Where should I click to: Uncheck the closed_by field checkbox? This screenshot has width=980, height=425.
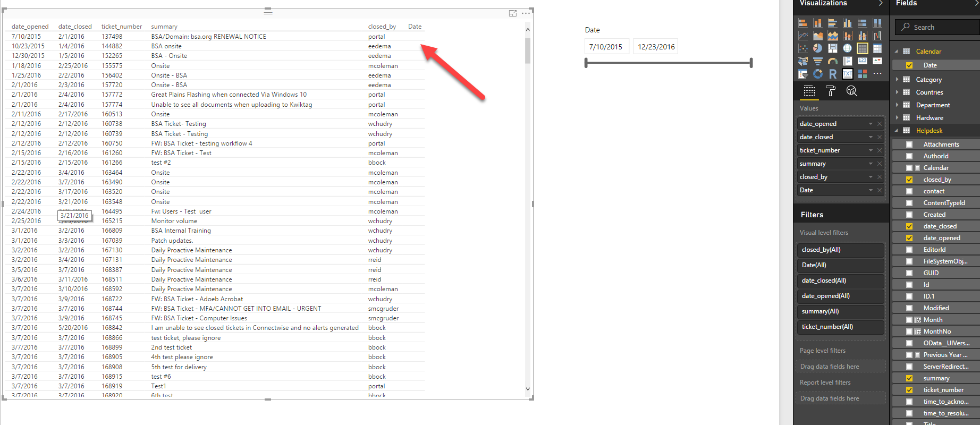click(909, 180)
